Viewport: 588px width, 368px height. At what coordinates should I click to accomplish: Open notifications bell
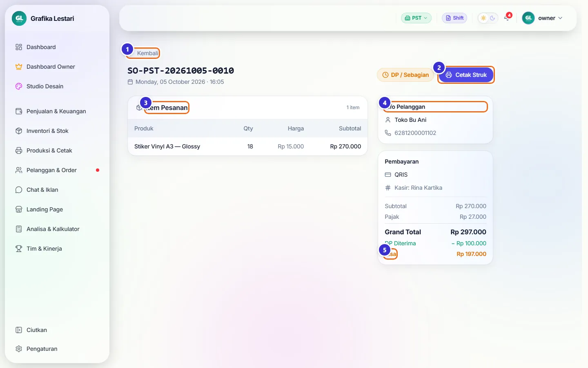(x=507, y=18)
